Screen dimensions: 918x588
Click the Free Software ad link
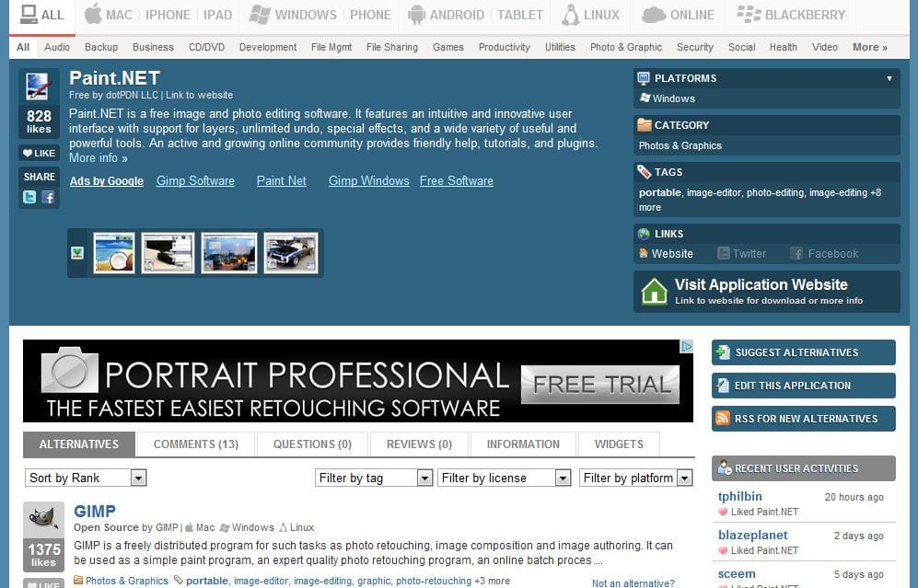pos(456,180)
